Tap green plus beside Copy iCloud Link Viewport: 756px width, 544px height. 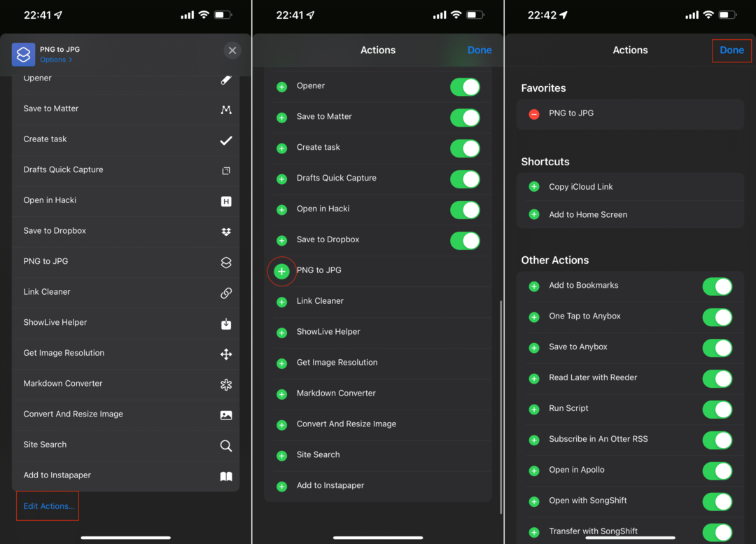534,187
